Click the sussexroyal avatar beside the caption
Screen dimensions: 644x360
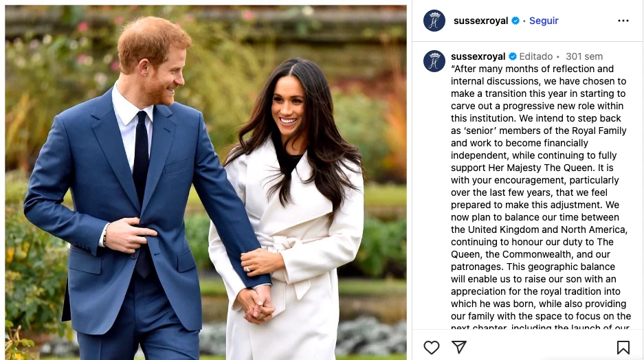434,61
